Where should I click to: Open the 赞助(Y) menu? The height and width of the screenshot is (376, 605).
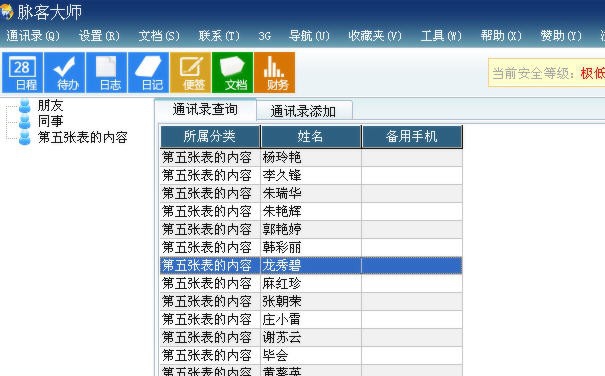coord(561,36)
